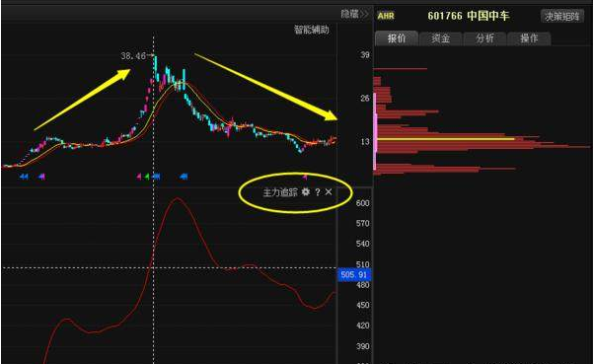Click the green arrow marker below the candlesticks

click(x=147, y=177)
